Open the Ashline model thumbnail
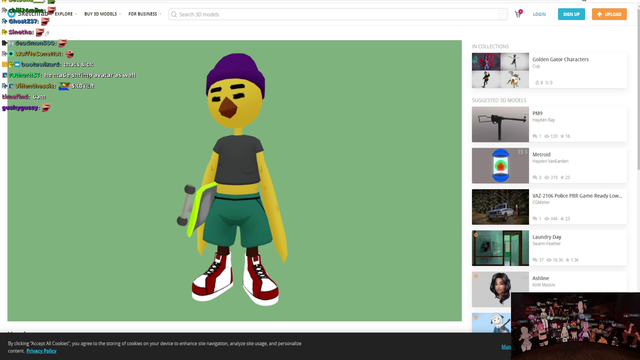Image resolution: width=640 pixels, height=360 pixels. pyautogui.click(x=500, y=289)
